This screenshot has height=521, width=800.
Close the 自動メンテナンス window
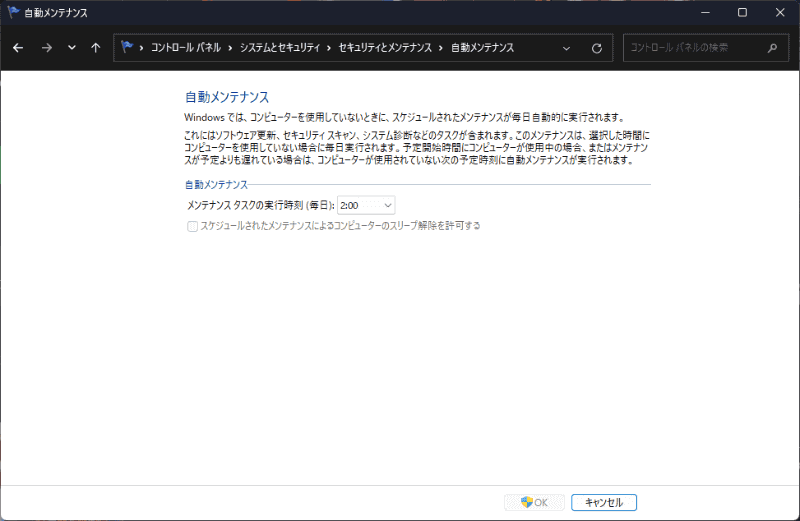(780, 12)
